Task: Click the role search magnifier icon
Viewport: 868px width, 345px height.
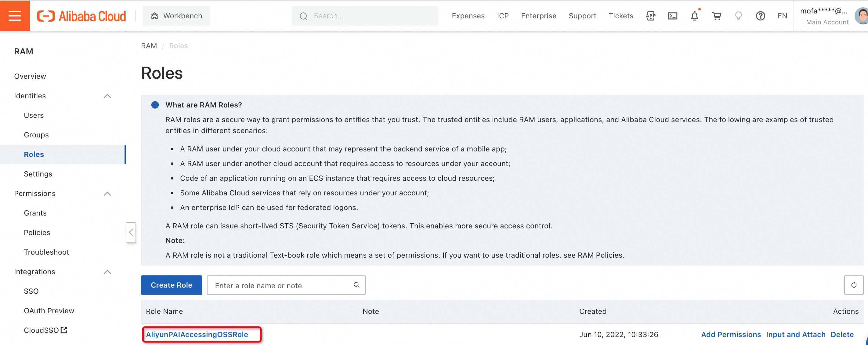Action: click(x=356, y=285)
